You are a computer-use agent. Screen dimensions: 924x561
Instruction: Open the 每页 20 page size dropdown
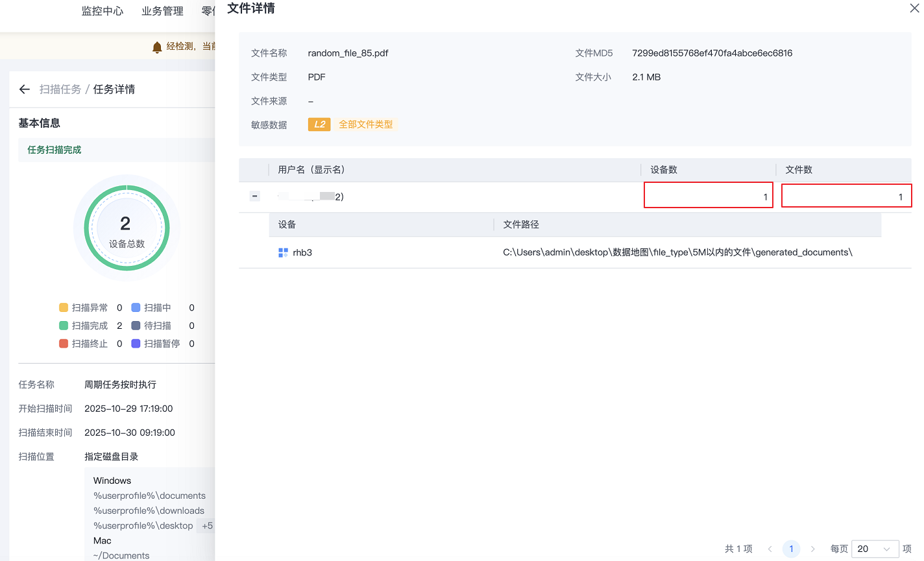[874, 549]
